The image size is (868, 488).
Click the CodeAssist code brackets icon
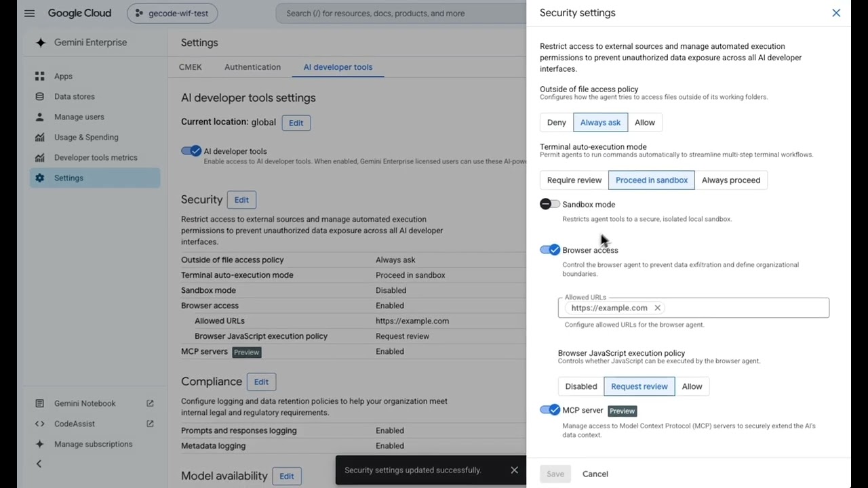40,424
